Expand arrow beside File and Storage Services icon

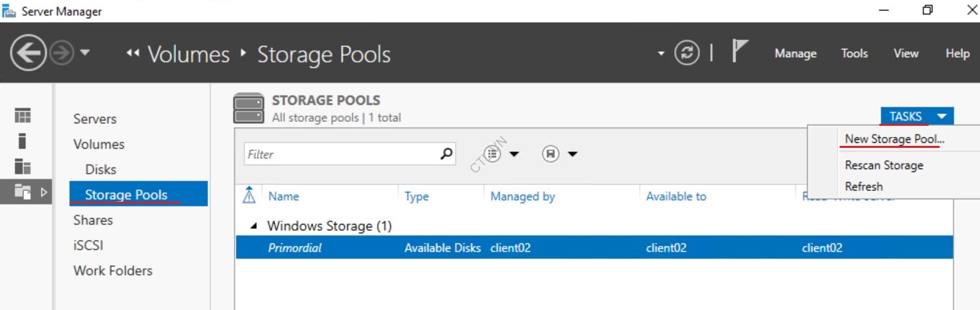(44, 192)
